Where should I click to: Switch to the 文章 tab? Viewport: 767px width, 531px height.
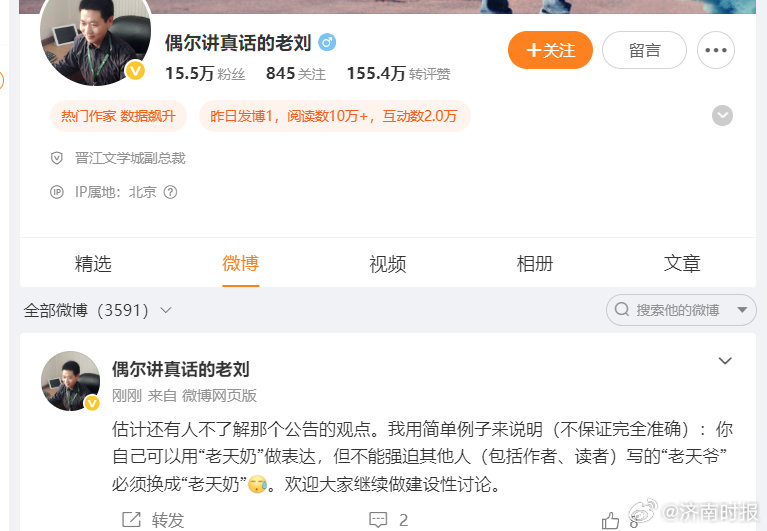tap(682, 264)
